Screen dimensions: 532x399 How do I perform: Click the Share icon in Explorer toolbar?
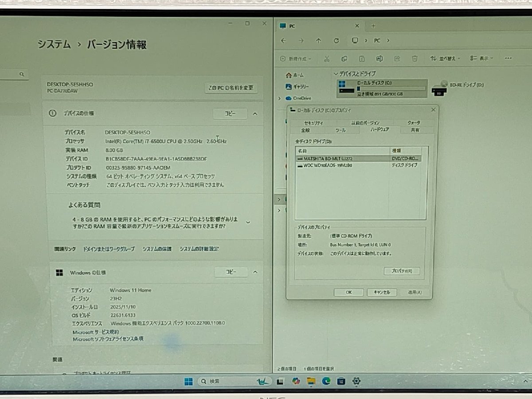397,58
